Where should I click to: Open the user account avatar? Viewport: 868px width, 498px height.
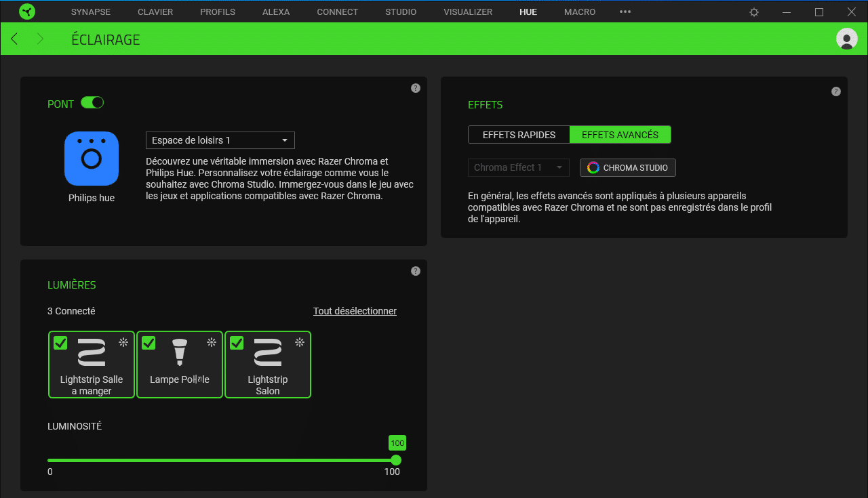[x=847, y=39]
